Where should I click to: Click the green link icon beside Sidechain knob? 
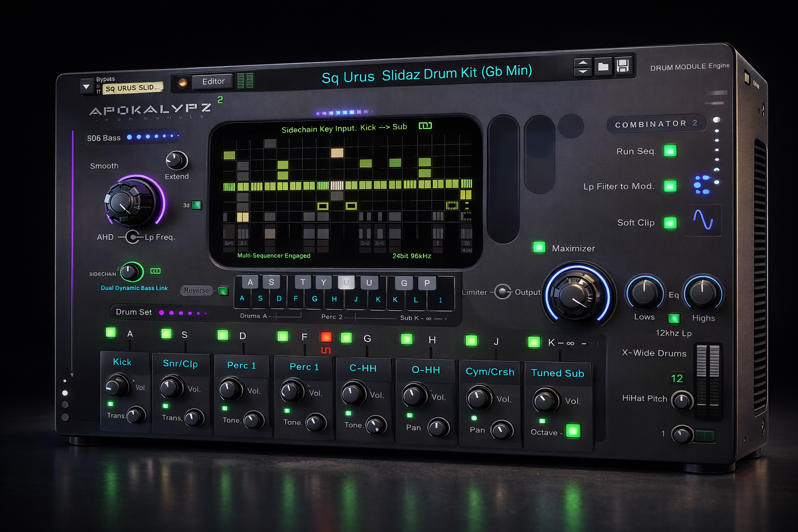[x=155, y=271]
